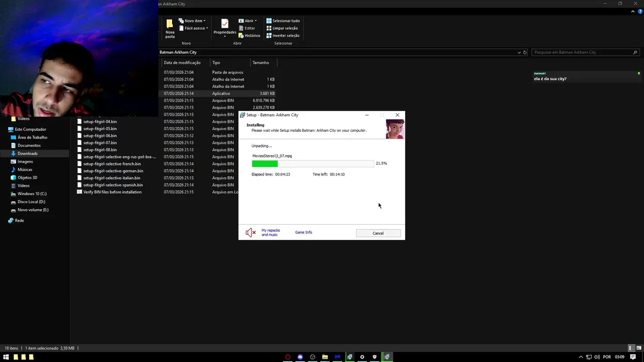
Task: Select the Aplicativo row of 3.681 KB
Action: click(x=217, y=94)
